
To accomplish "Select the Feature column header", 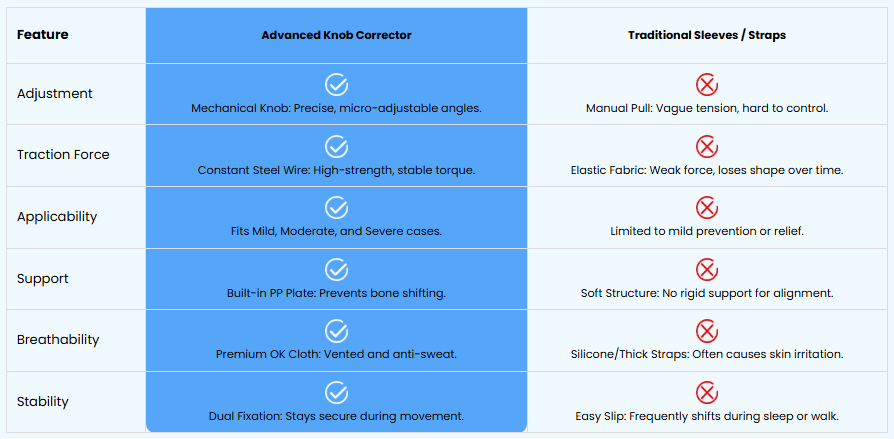I will click(43, 35).
